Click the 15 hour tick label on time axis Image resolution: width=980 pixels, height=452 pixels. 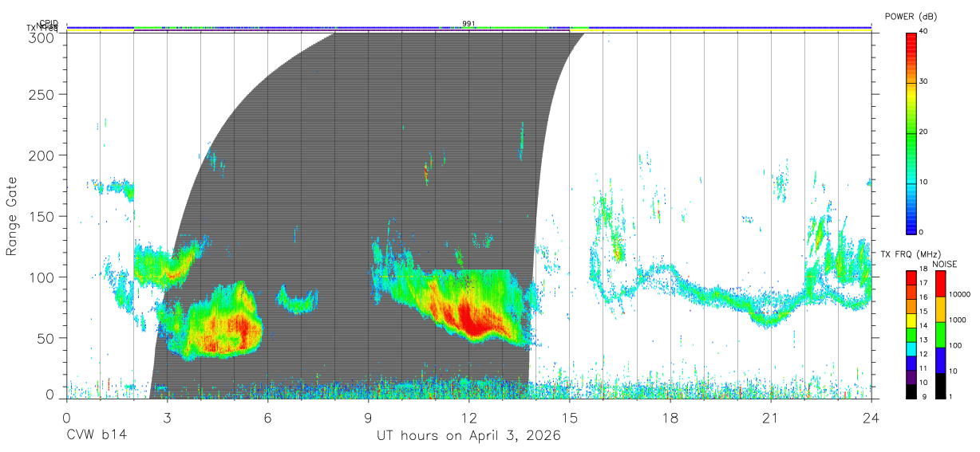point(570,418)
